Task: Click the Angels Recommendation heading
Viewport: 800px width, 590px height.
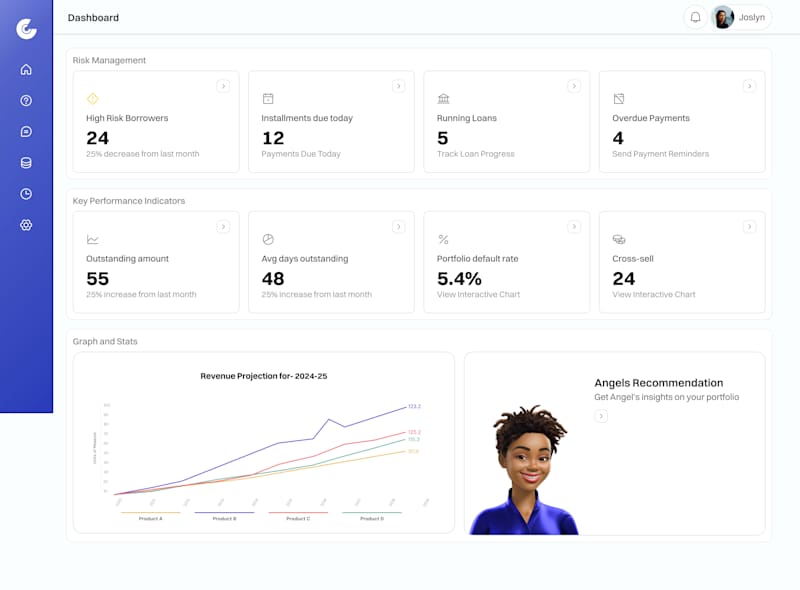Action: [x=659, y=383]
